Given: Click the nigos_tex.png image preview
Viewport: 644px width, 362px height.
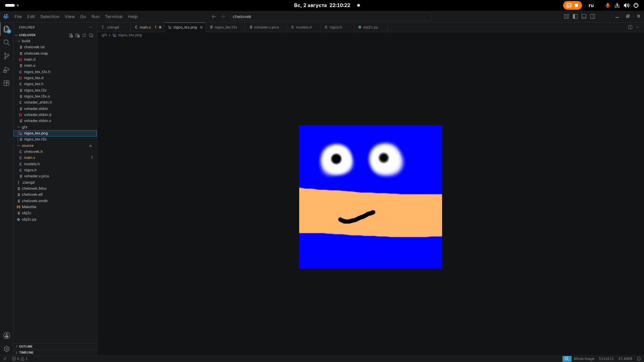Looking at the screenshot, I should 370,197.
